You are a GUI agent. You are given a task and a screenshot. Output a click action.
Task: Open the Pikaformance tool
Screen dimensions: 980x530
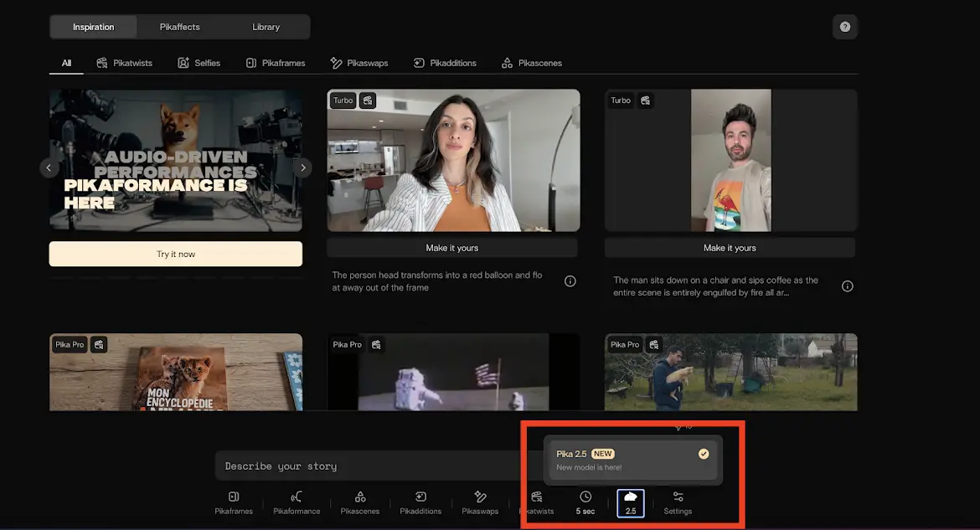tap(297, 502)
